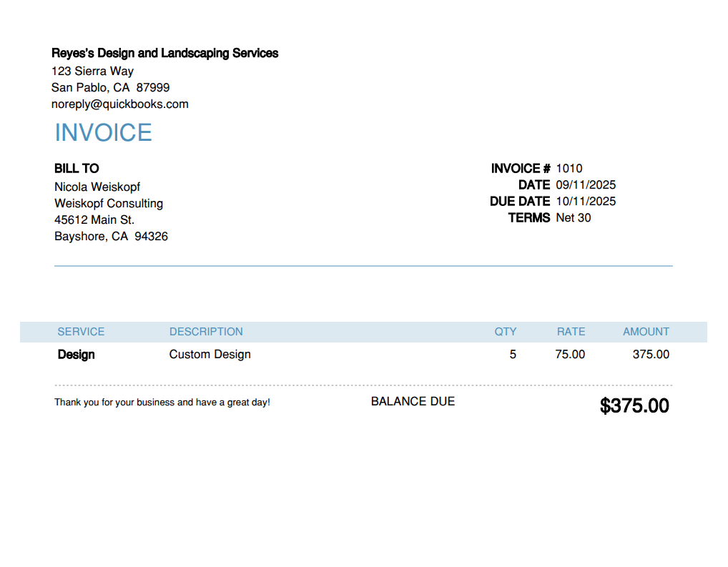Click the Net 30 terms value
The width and height of the screenshot is (728, 567).
point(574,218)
